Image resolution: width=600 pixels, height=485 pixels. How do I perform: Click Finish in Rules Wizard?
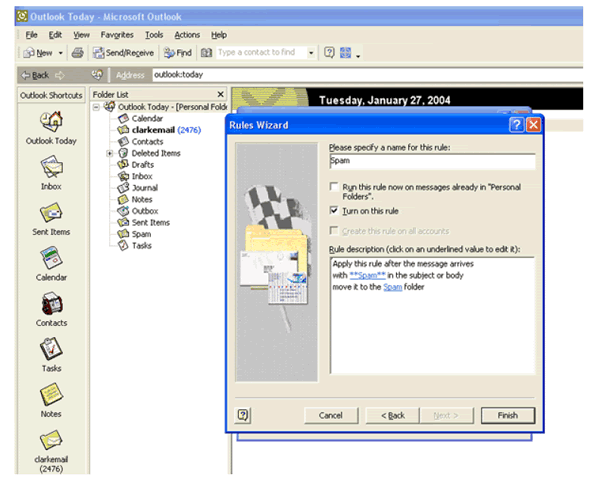[508, 415]
